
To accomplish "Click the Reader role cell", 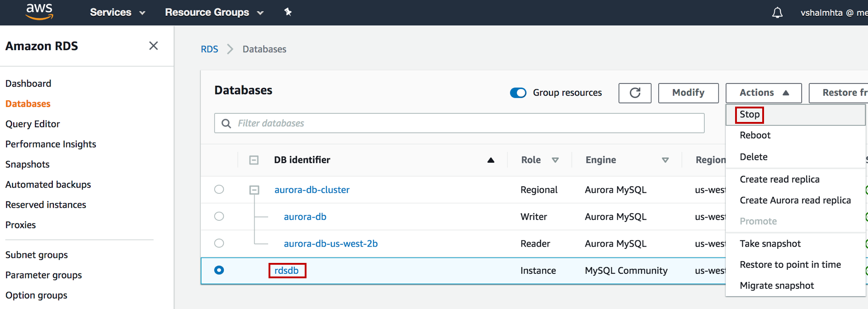I will [x=535, y=243].
